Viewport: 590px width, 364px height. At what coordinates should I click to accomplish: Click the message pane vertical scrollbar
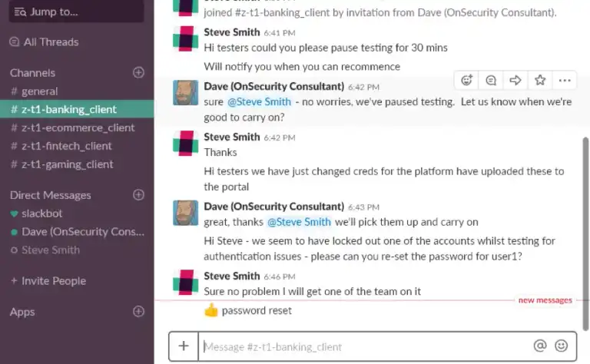point(585,233)
